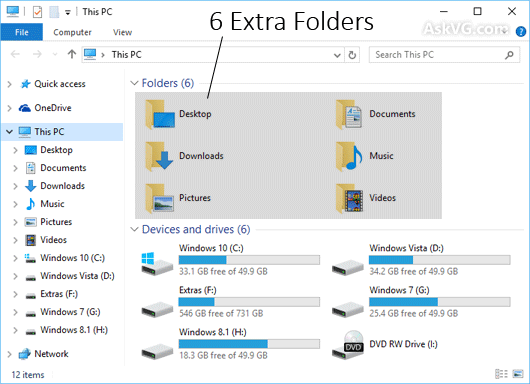Switch to large icons view in status bar
This screenshot has width=530, height=384.
[x=518, y=374]
